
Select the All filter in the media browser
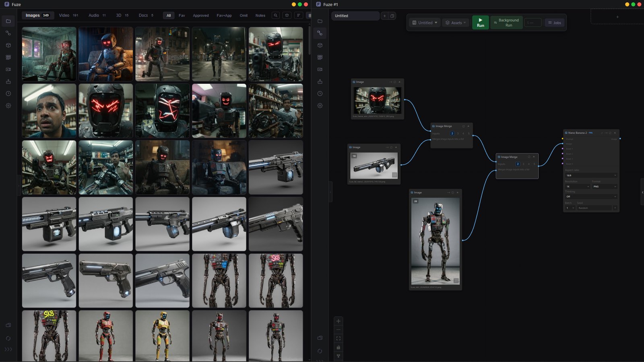(169, 15)
